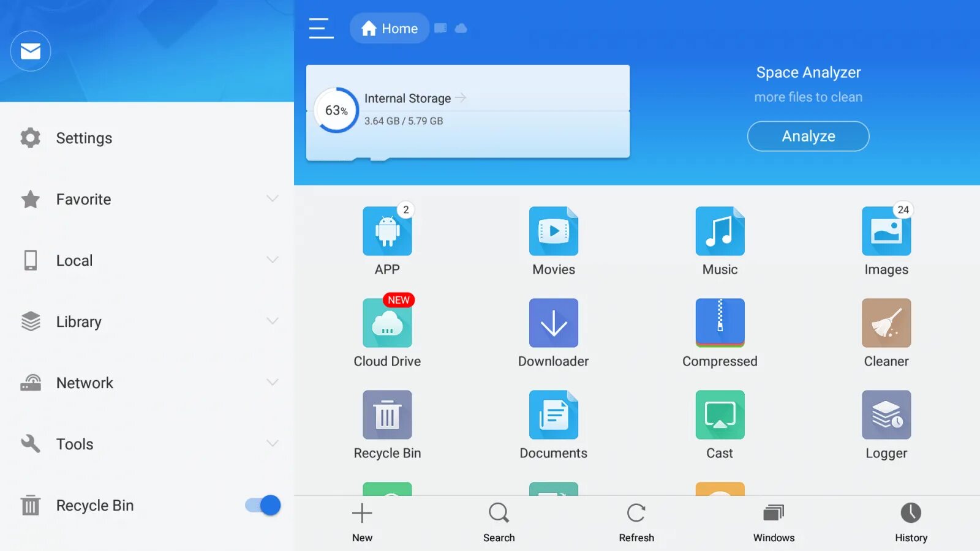The width and height of the screenshot is (980, 551).
Task: Click the trash icon in sidebar Recycle Bin
Action: (x=31, y=505)
